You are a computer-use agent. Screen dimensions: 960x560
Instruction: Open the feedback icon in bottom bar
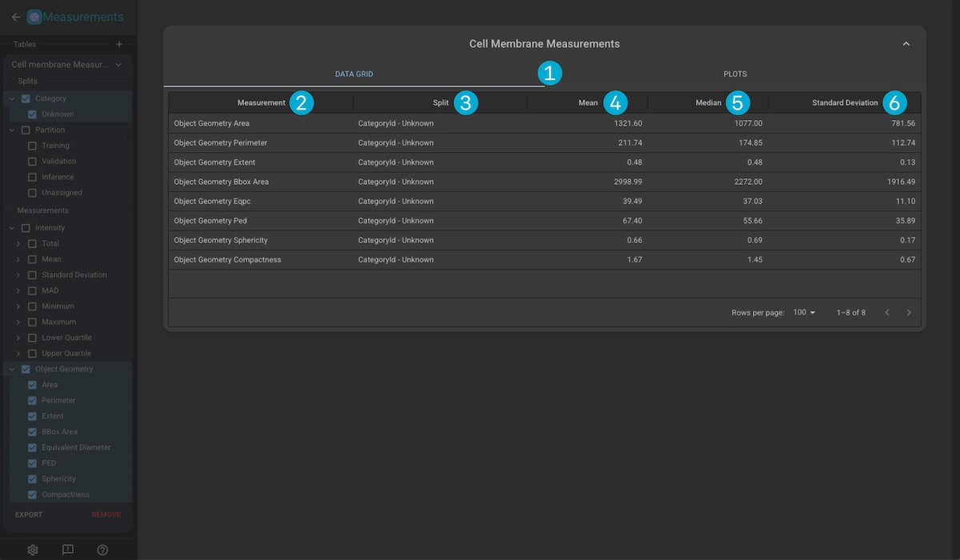click(68, 550)
